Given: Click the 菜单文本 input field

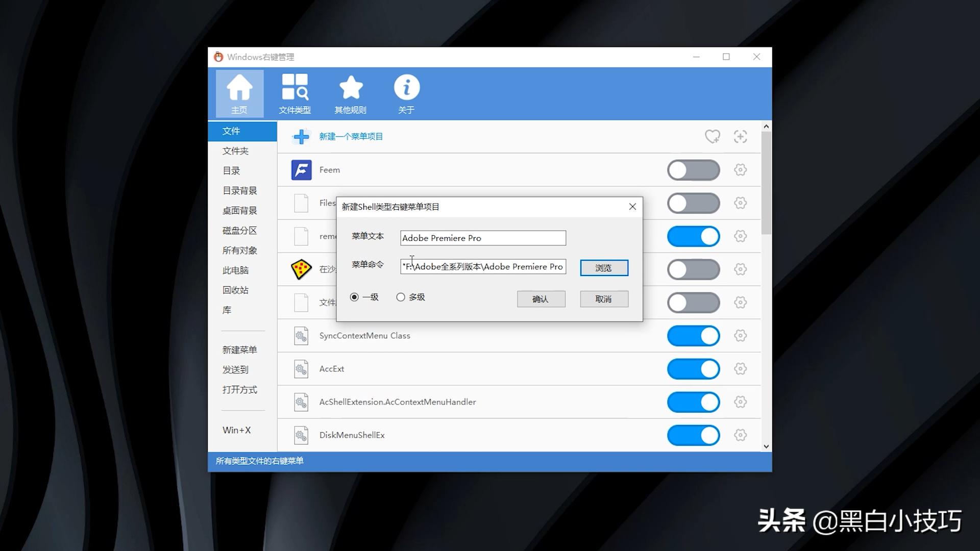Looking at the screenshot, I should (482, 238).
